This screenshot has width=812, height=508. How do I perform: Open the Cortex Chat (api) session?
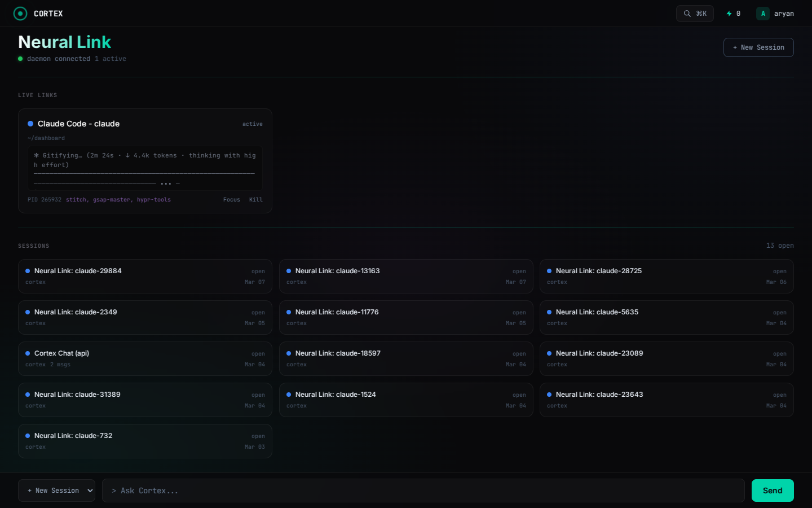[145, 358]
